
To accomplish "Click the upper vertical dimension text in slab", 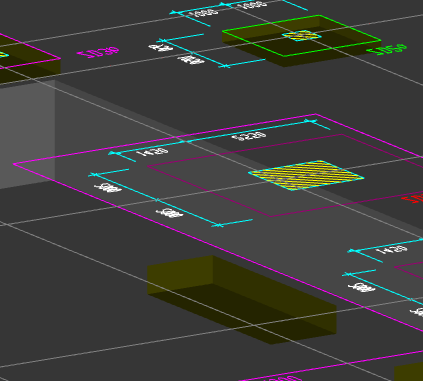I will point(108,188).
